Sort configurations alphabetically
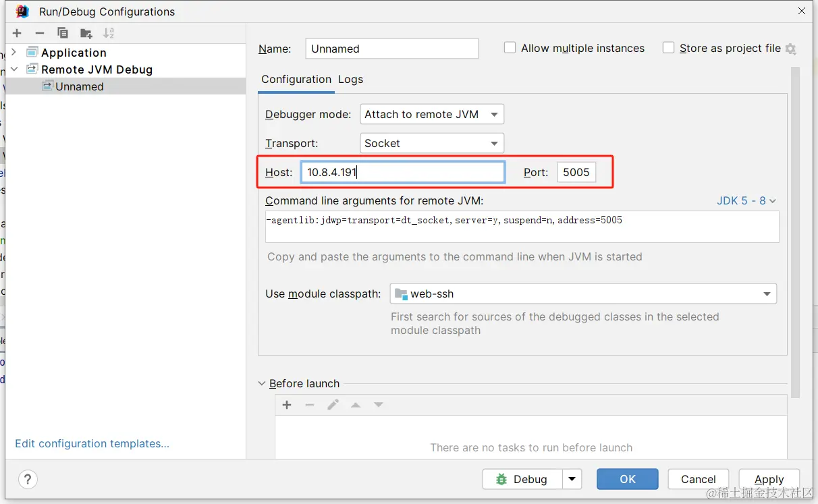This screenshot has width=818, height=504. [x=109, y=33]
